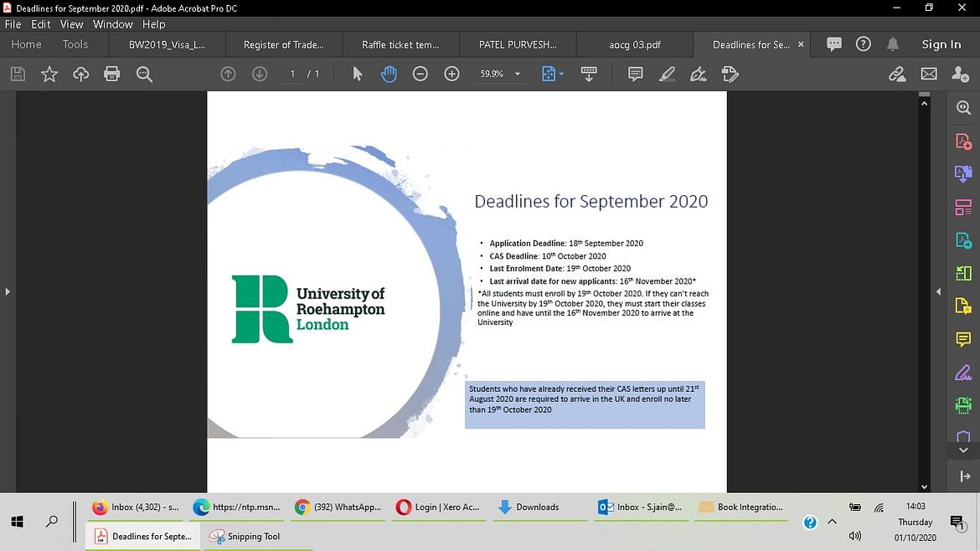Expand the zoom percentage dropdown
The height and width of the screenshot is (551, 980).
point(518,74)
